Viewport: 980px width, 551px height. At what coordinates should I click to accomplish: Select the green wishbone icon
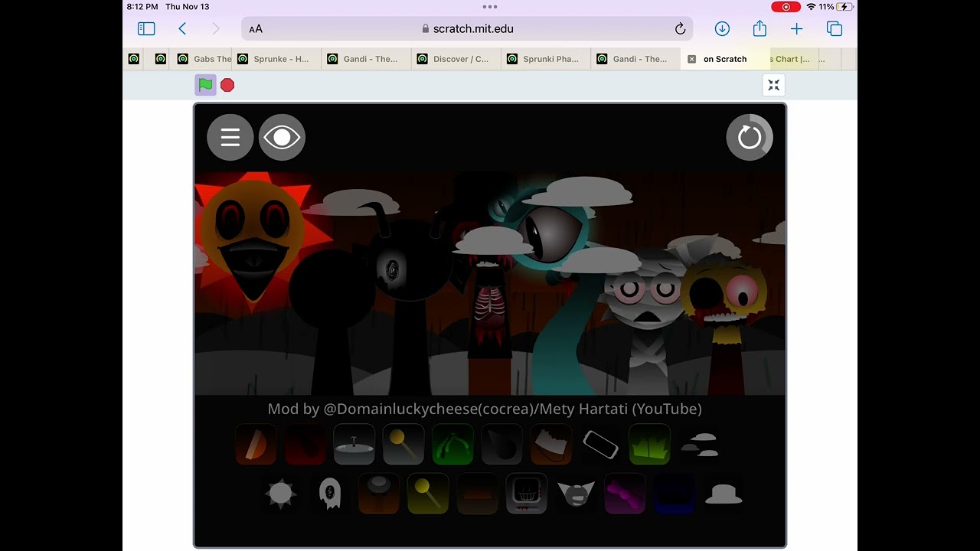(452, 445)
